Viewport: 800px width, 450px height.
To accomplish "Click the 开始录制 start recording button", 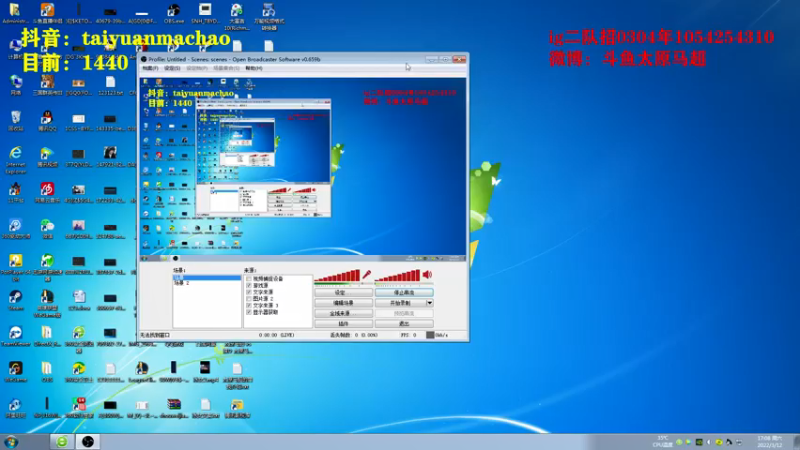I will coord(401,303).
